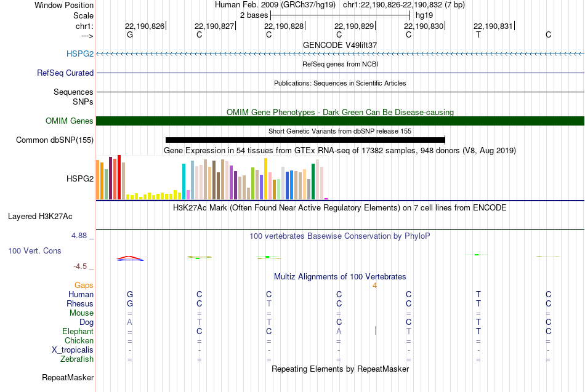Click position label 22,190,827
585x392 pixels.
(x=214, y=26)
